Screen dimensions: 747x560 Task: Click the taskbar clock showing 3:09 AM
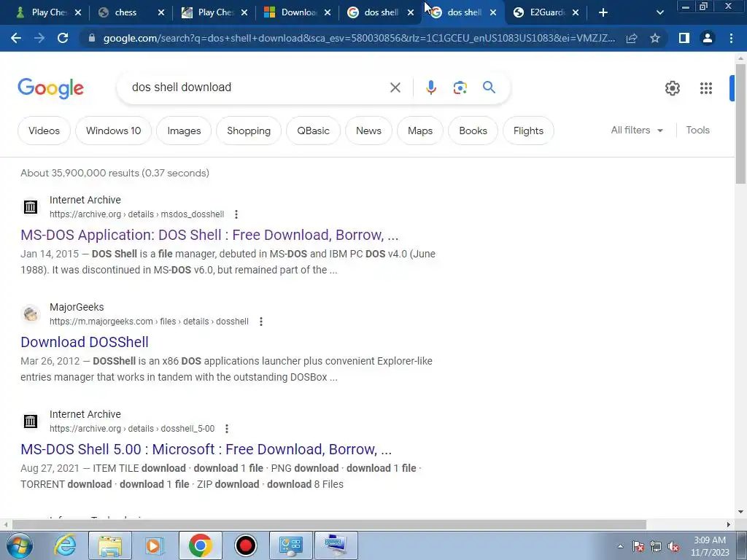(710, 546)
